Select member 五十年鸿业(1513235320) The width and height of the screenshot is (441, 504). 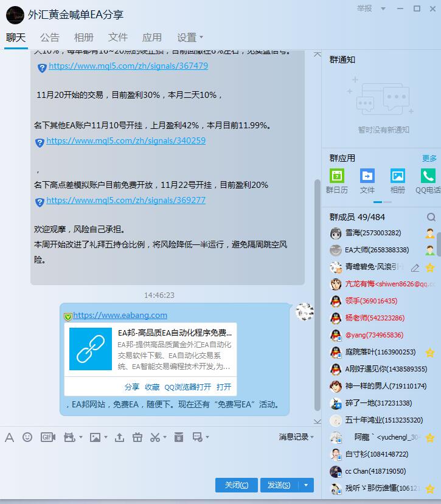click(x=381, y=421)
